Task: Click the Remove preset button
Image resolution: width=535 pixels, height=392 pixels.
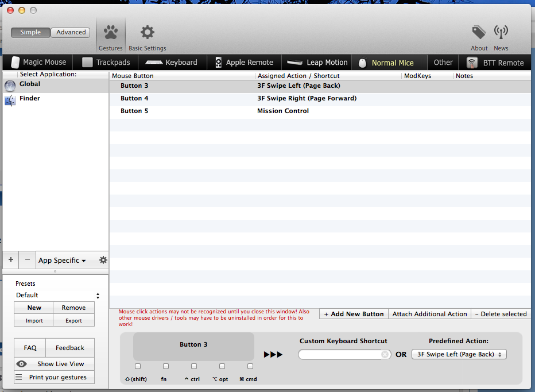Action: click(73, 308)
